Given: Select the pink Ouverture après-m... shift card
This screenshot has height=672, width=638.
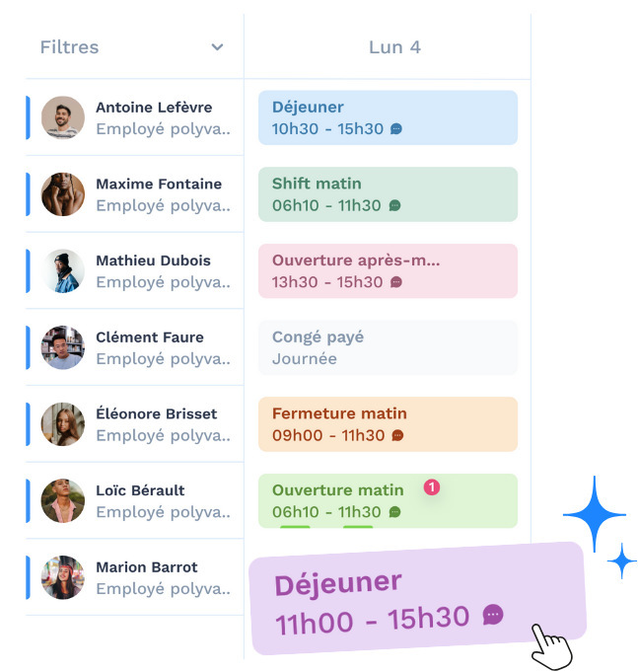Looking at the screenshot, I should 388,270.
